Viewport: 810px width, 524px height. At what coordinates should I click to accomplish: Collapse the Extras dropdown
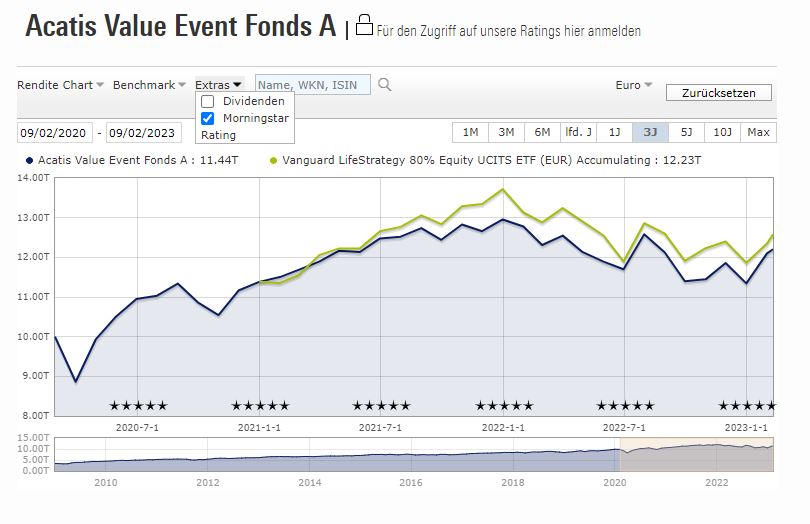coord(218,85)
